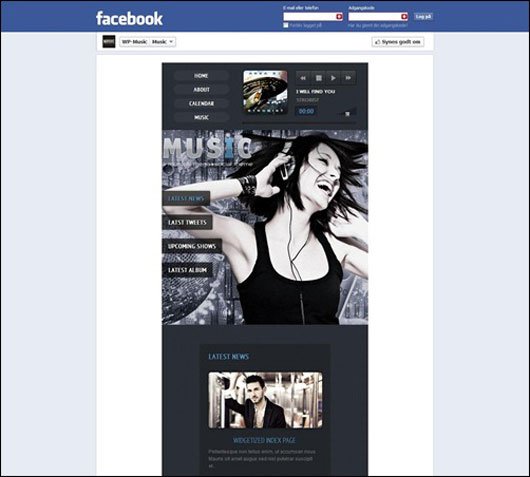Click the WP-Music page profile icon
Screen dimensions: 530x477
pos(109,42)
